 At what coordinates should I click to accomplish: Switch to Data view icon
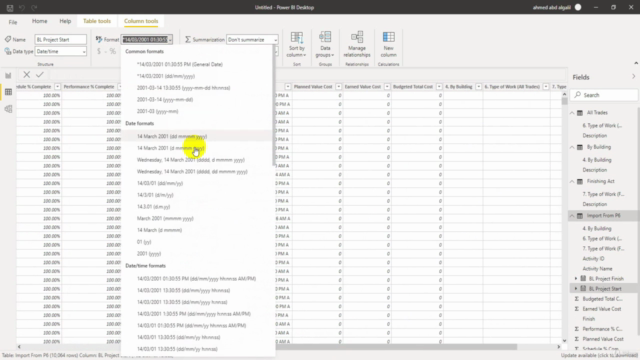(x=8, y=92)
